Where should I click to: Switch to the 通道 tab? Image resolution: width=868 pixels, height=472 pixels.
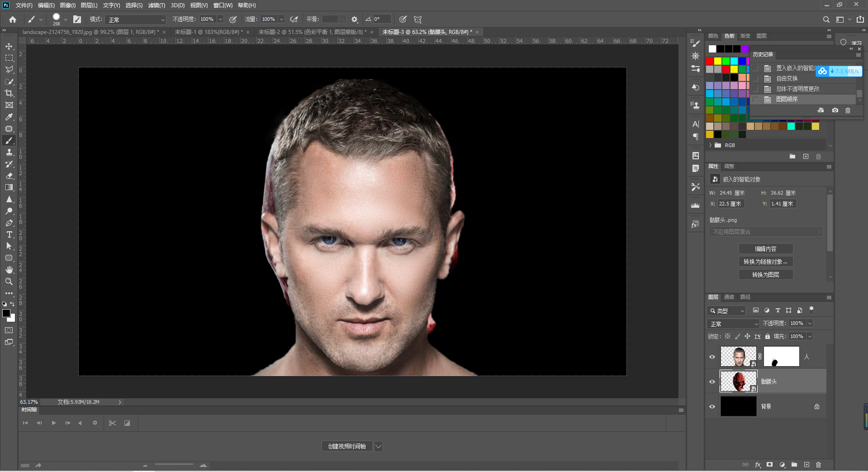[x=729, y=297]
